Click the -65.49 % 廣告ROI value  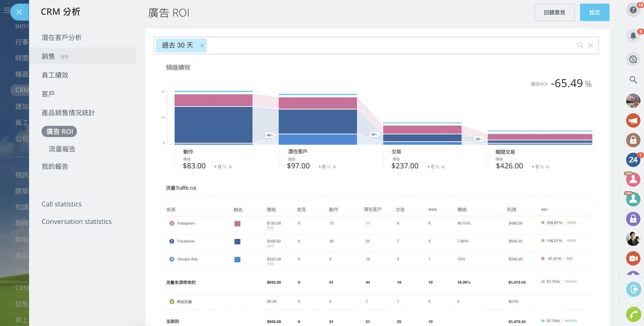[571, 83]
